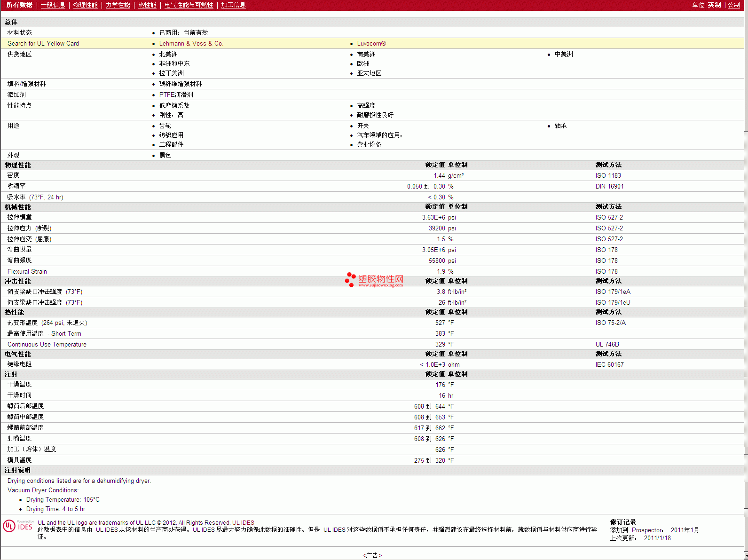748x560 pixels.
Task: Click the 碳纤维增强材料 filler entry
Action: pyautogui.click(x=180, y=84)
